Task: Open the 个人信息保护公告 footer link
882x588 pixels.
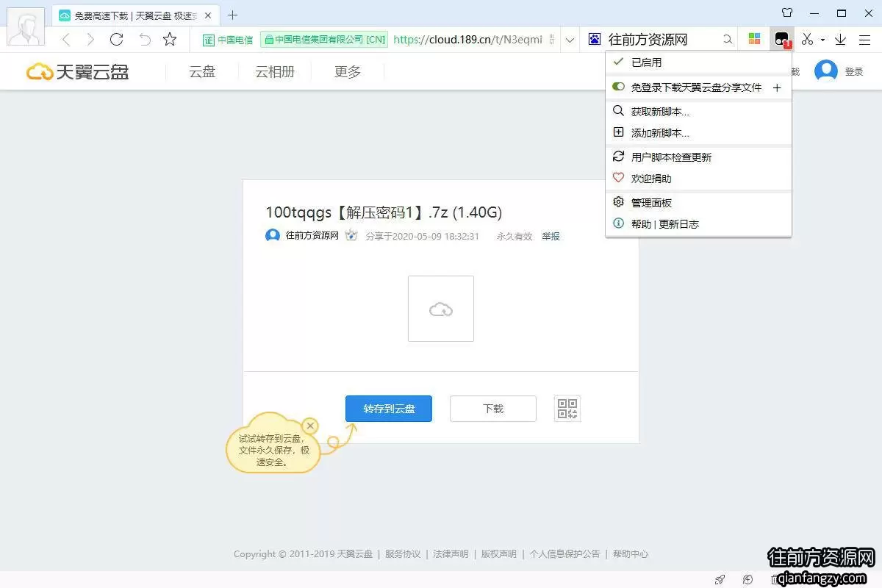Action: point(564,554)
